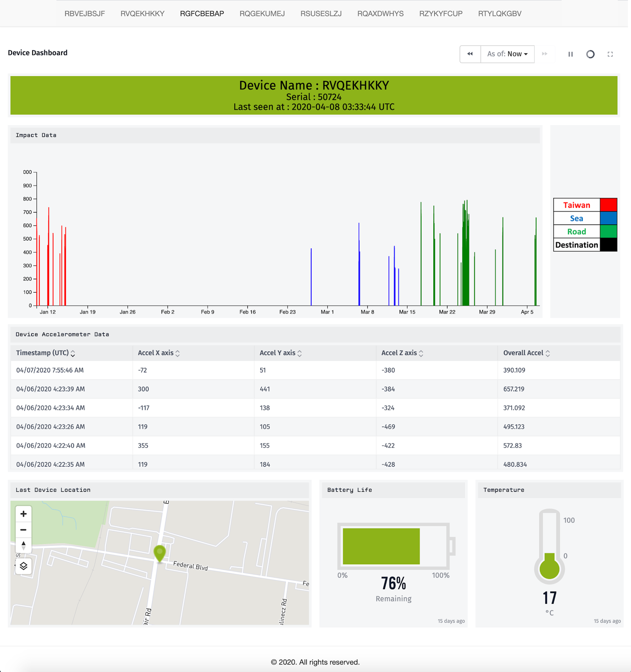This screenshot has height=672, width=631.
Task: Step back in time with the rewind arrows
Action: (x=470, y=54)
